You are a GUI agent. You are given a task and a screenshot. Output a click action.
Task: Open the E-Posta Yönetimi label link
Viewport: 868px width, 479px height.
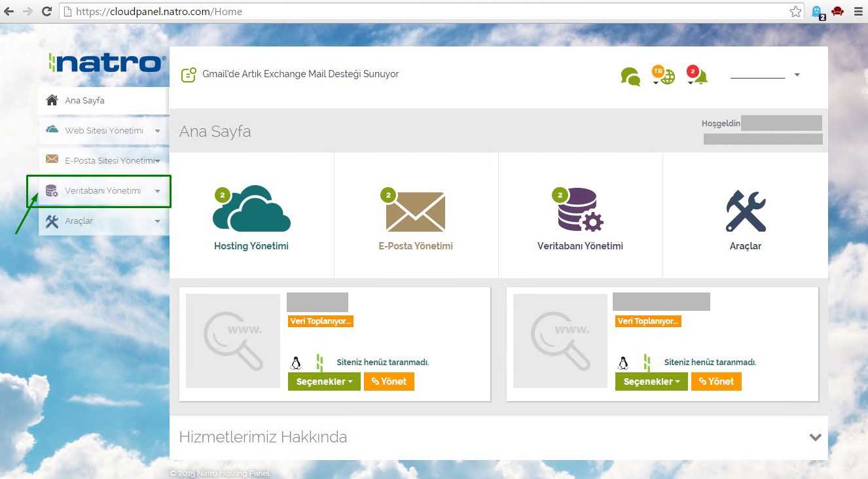pyautogui.click(x=416, y=247)
